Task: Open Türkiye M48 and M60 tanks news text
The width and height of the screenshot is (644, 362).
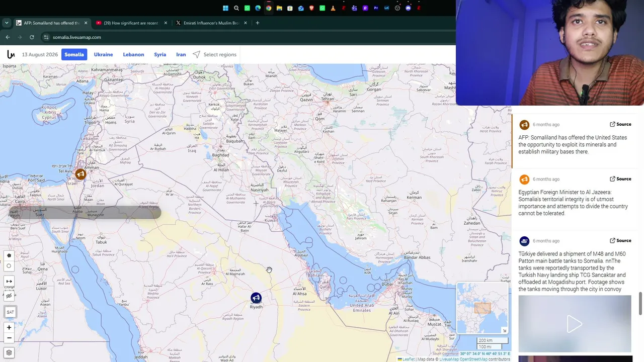Action: tap(572, 271)
